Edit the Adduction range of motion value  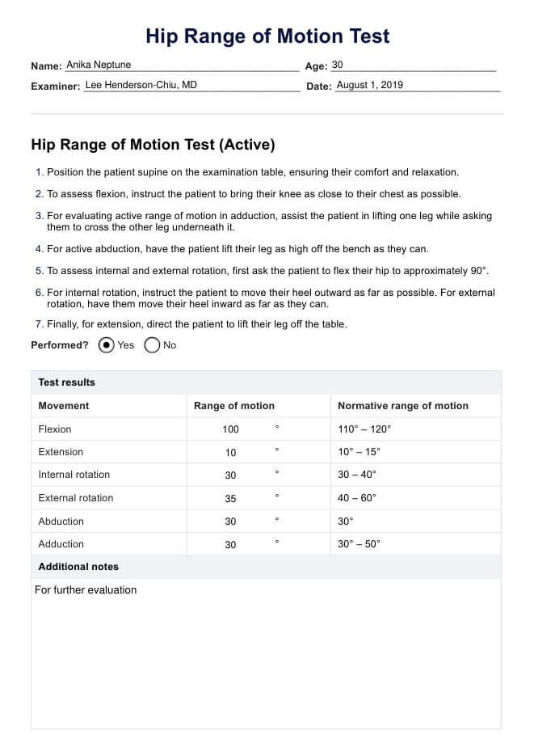click(231, 545)
